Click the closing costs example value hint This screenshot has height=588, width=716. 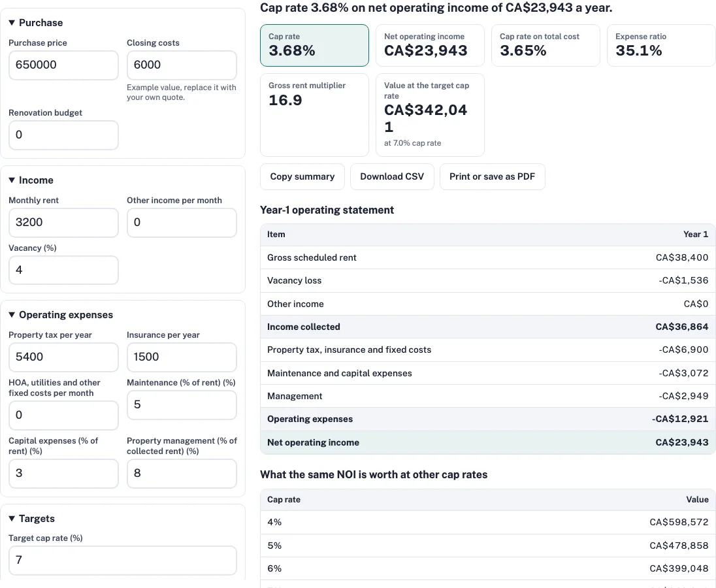pyautogui.click(x=181, y=92)
